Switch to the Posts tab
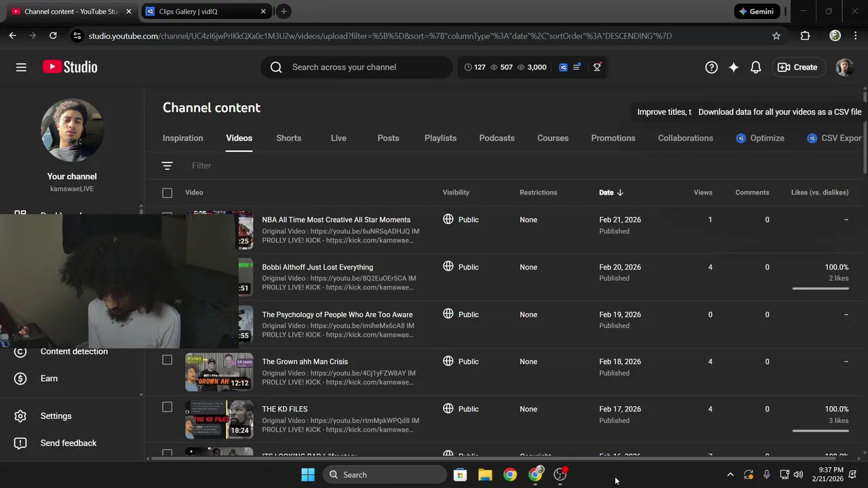The height and width of the screenshot is (488, 868). point(388,138)
